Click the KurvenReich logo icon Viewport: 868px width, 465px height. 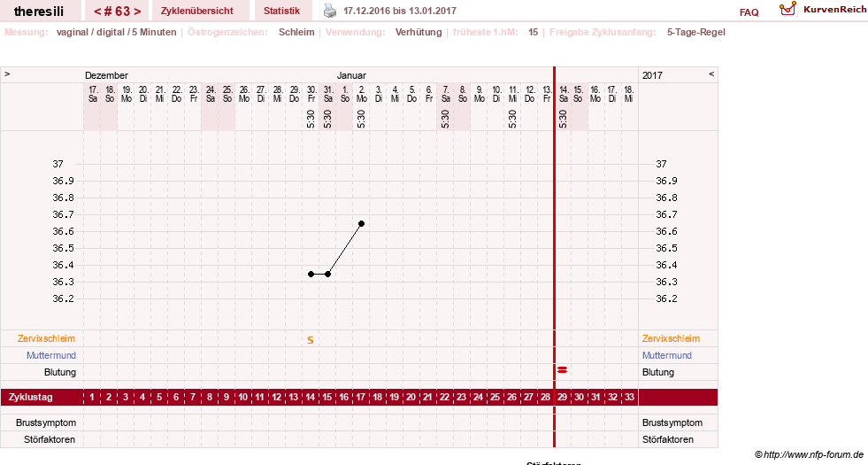coord(787,9)
